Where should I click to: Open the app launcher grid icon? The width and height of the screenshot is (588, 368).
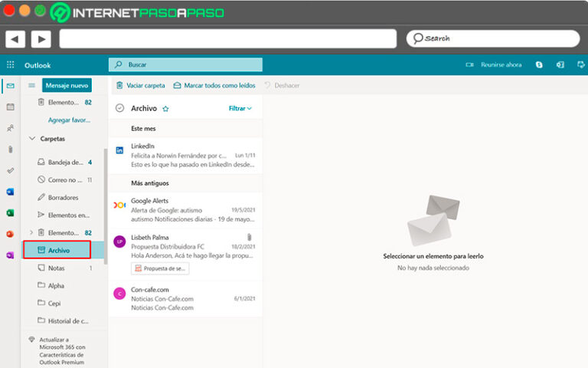tap(11, 65)
